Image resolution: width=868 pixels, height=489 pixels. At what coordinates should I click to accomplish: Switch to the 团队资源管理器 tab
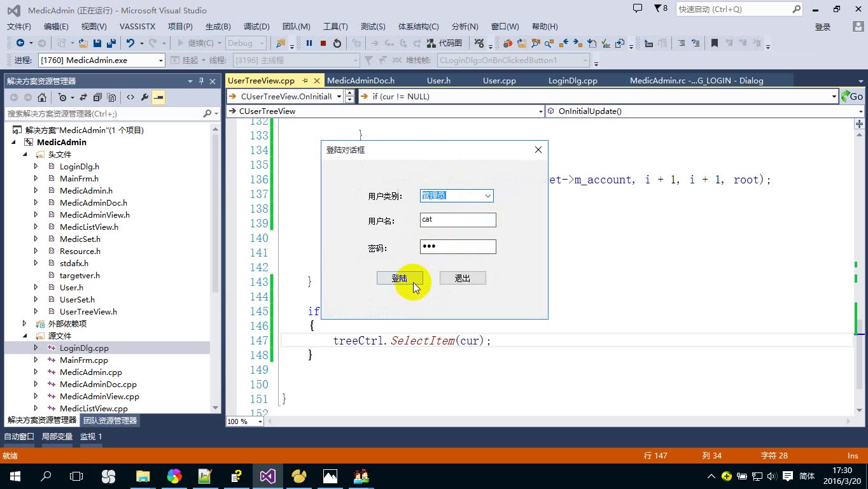click(x=109, y=420)
